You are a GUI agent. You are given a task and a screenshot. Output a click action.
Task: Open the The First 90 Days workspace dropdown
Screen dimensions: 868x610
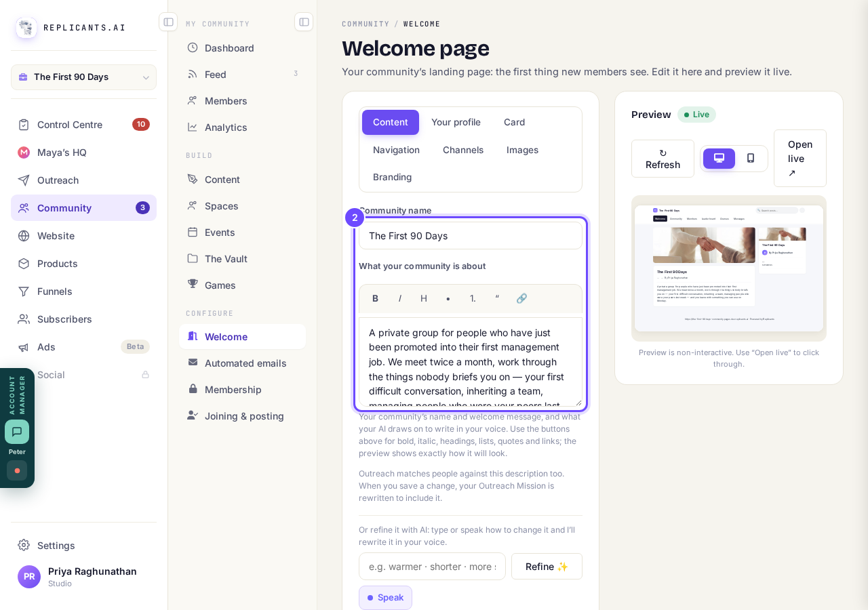point(83,77)
